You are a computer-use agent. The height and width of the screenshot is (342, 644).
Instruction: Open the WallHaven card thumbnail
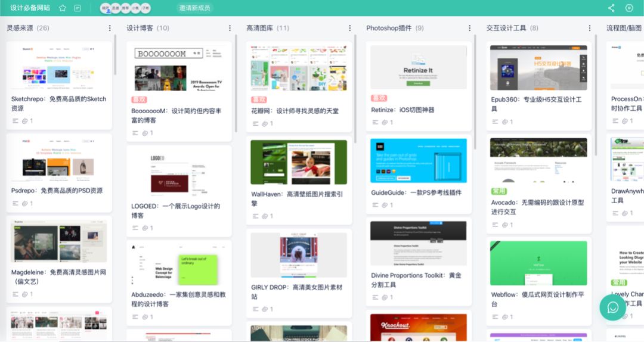pyautogui.click(x=299, y=162)
